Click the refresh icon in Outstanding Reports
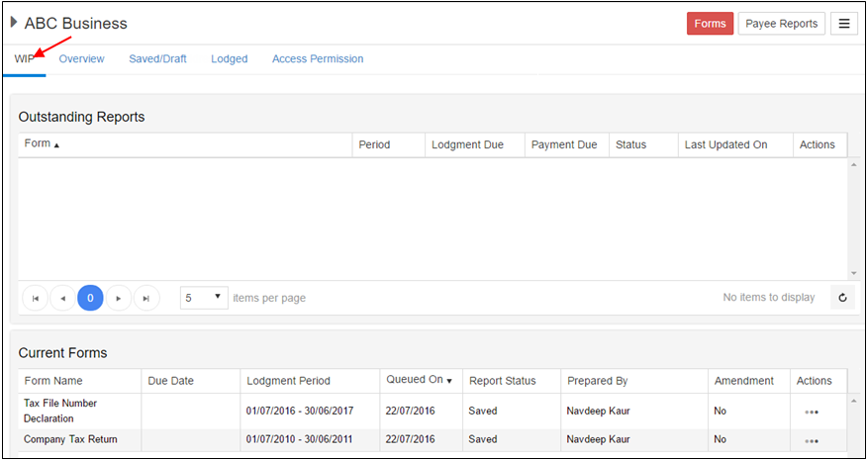 tap(842, 297)
